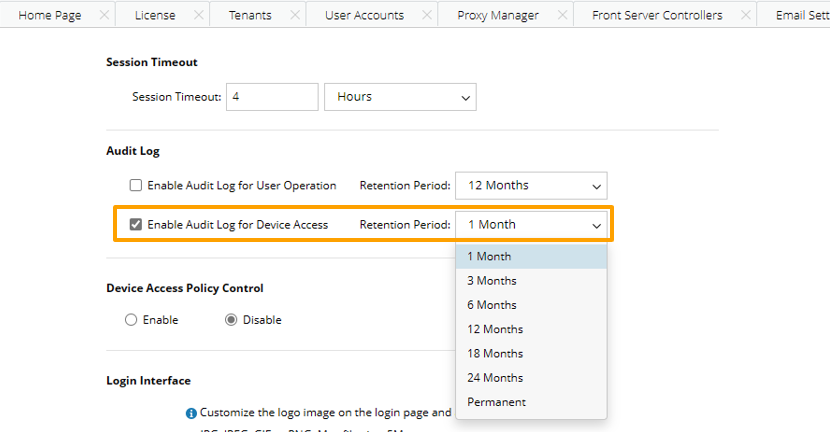Uncheck Enable Audit Log for Device Access
830x432 pixels.
coord(136,225)
